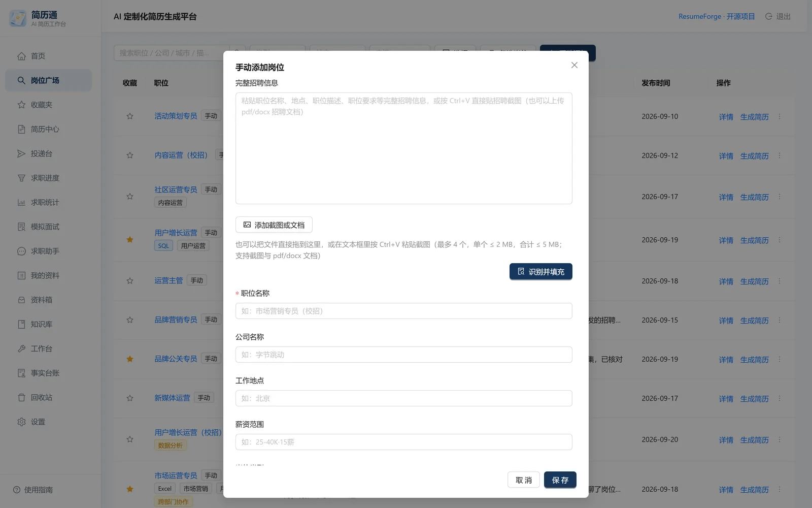Open 详情 for the 品牌公关专员 job
Image resolution: width=812 pixels, height=508 pixels.
point(726,360)
